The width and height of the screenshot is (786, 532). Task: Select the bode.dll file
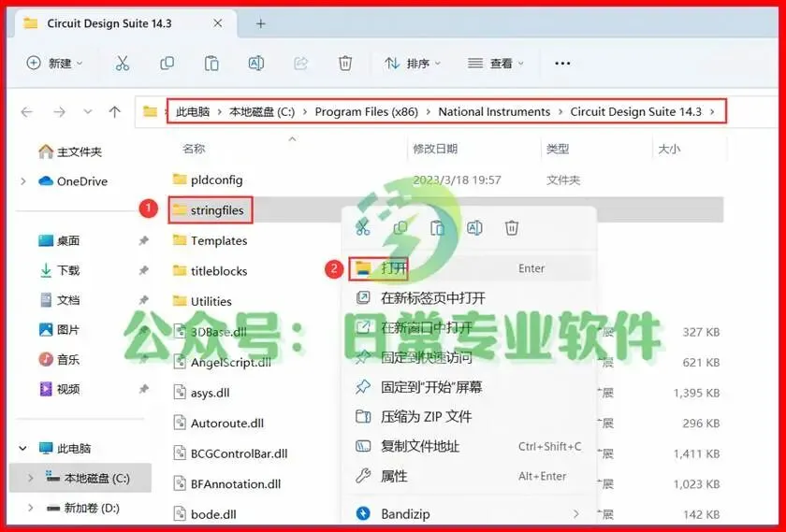[205, 514]
